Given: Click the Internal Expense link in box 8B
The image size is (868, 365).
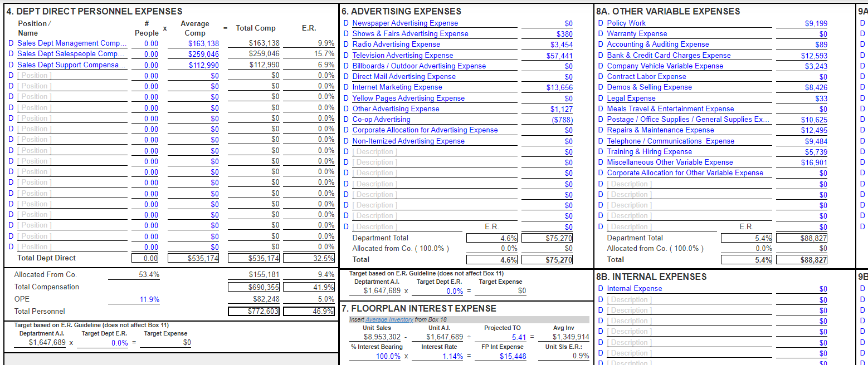Looking at the screenshot, I should pyautogui.click(x=635, y=288).
